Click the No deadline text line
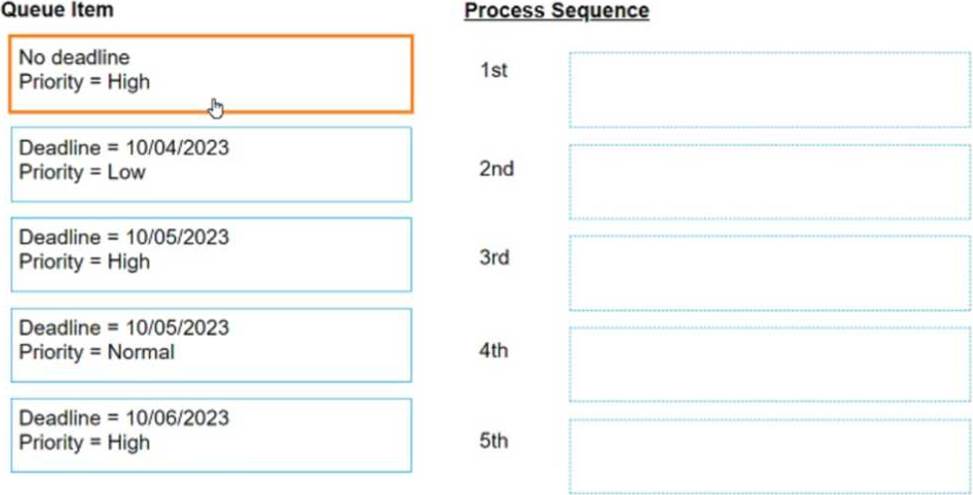973x495 pixels. pos(74,58)
